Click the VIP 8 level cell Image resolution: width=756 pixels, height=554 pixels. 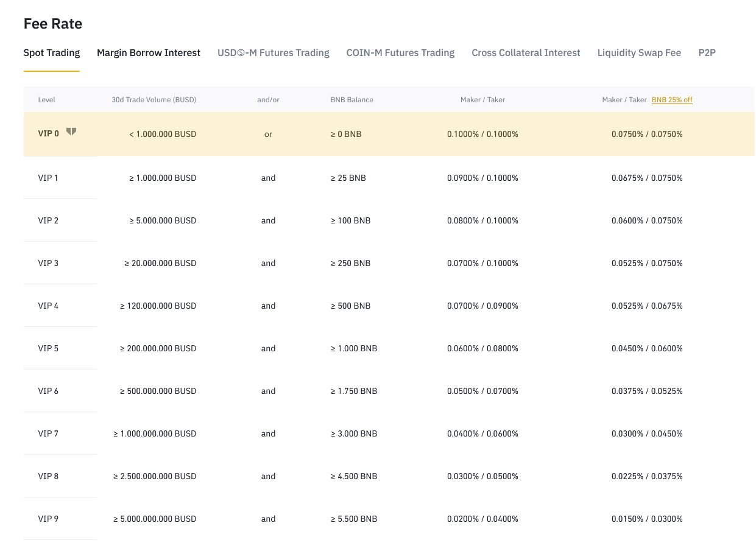48,476
